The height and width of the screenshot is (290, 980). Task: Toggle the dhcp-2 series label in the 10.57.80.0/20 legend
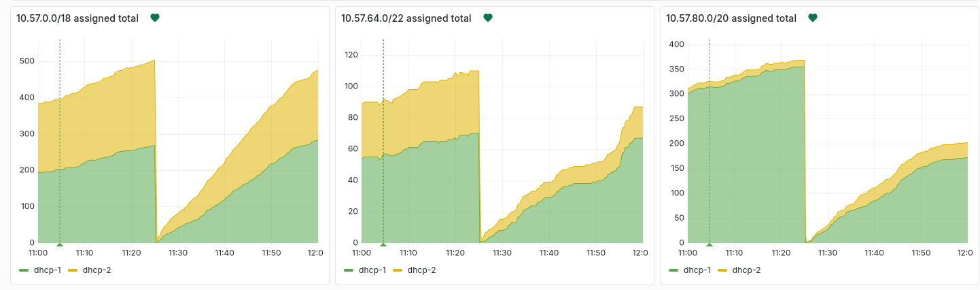tap(746, 270)
